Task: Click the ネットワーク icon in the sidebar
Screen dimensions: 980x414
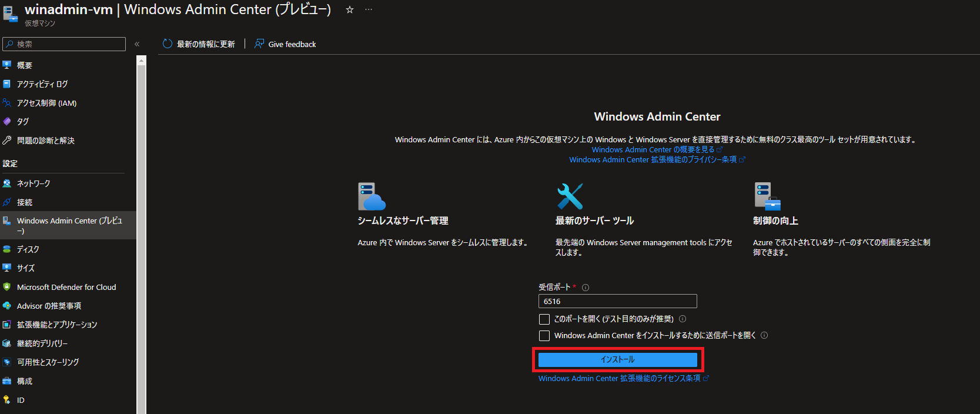Action: tap(7, 183)
